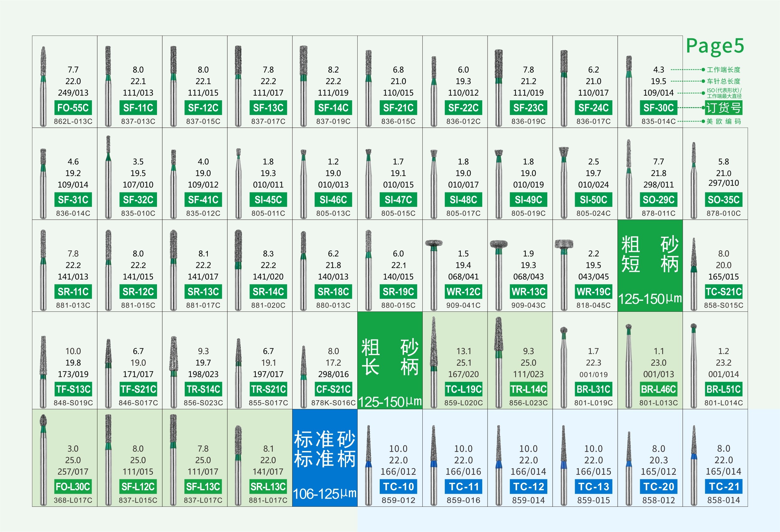The height and width of the screenshot is (532, 780).
Task: Click the BR-L31C round bur image
Action: coord(564,367)
